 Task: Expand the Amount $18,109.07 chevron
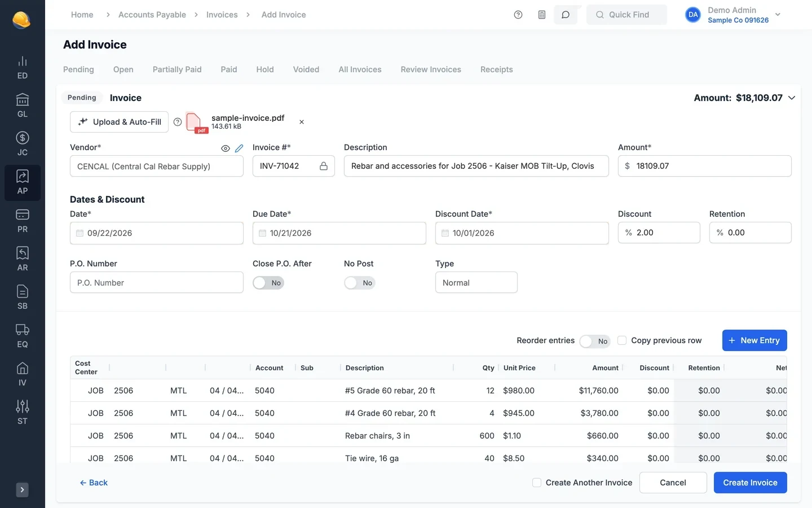[792, 98]
